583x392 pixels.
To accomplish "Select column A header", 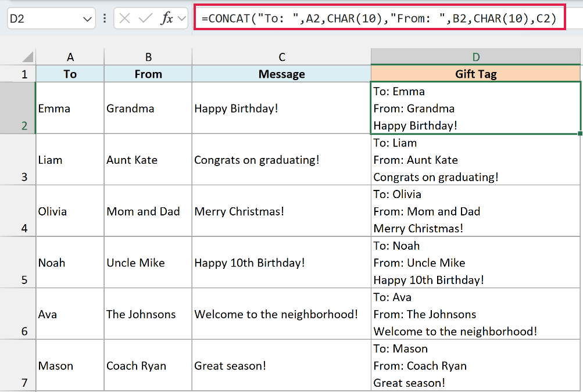I will (70, 57).
